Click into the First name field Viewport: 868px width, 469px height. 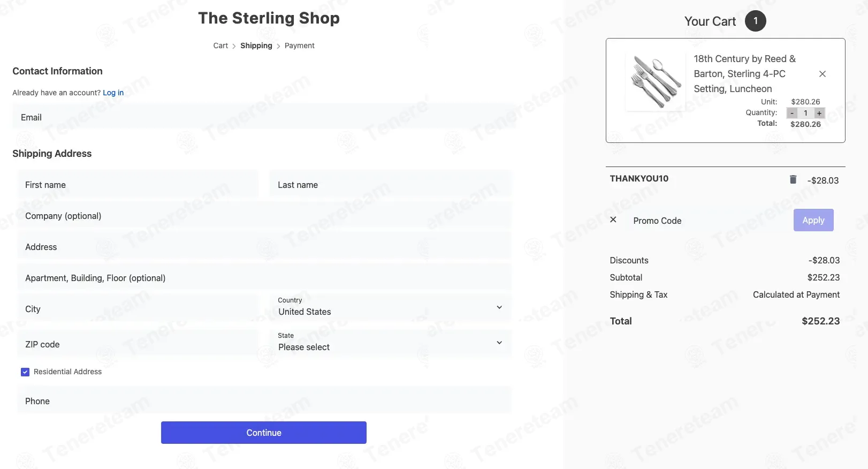click(138, 185)
